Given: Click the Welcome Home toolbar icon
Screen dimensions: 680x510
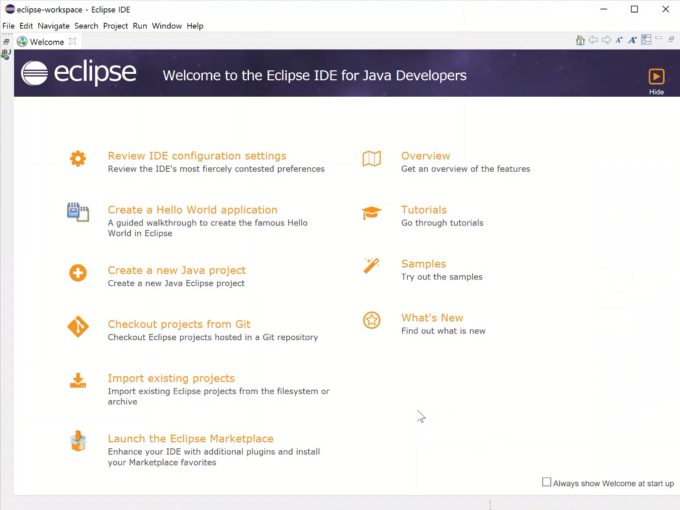Looking at the screenshot, I should [580, 40].
